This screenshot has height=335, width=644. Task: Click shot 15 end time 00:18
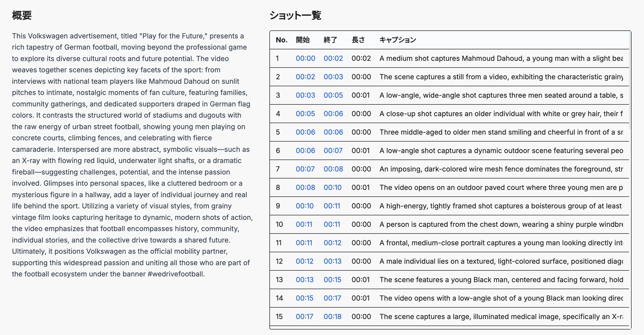pos(332,317)
